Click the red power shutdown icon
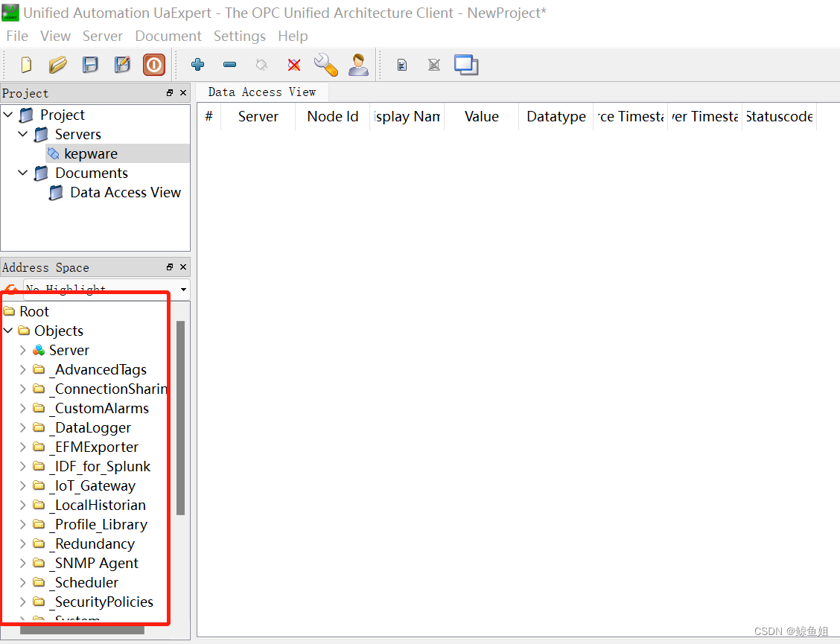 click(153, 65)
